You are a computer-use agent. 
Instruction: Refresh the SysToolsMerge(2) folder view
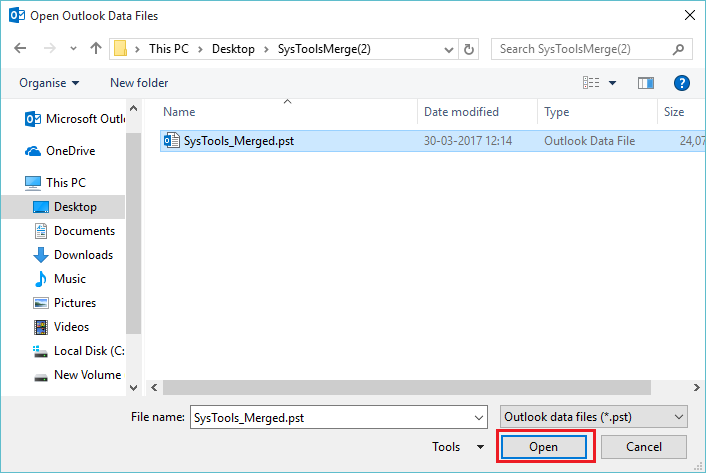[x=469, y=49]
